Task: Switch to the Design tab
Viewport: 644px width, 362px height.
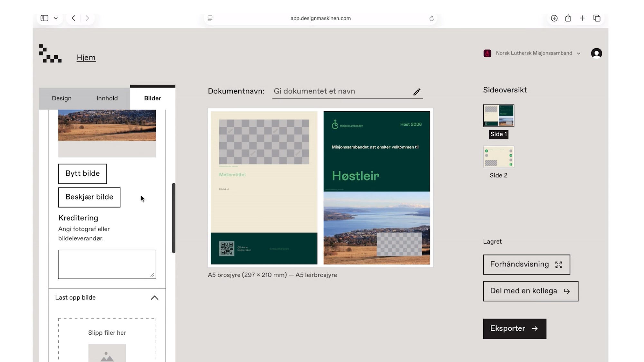Action: pyautogui.click(x=62, y=98)
